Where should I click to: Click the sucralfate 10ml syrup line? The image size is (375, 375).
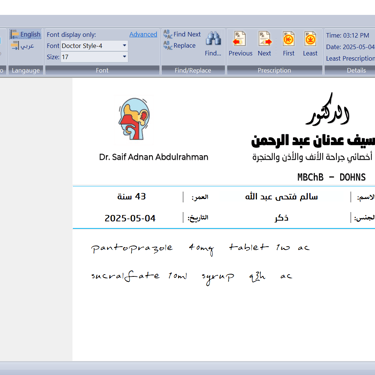coord(192,277)
